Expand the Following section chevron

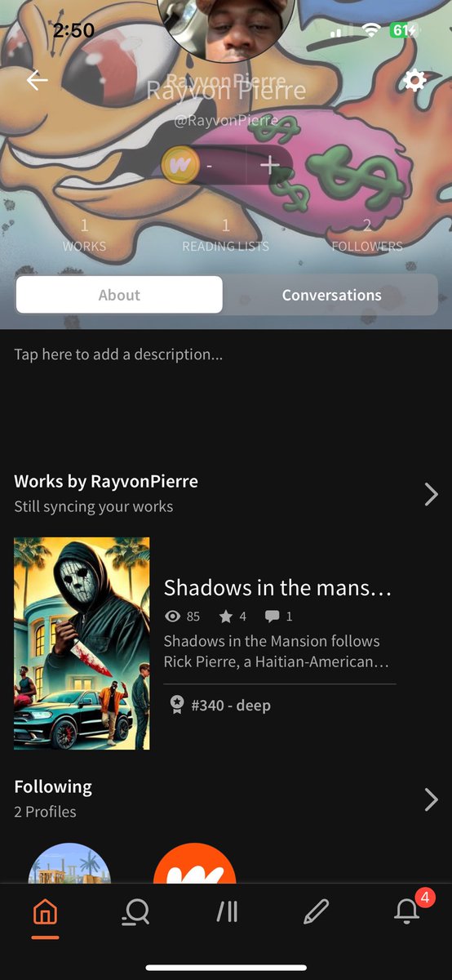pyautogui.click(x=432, y=800)
